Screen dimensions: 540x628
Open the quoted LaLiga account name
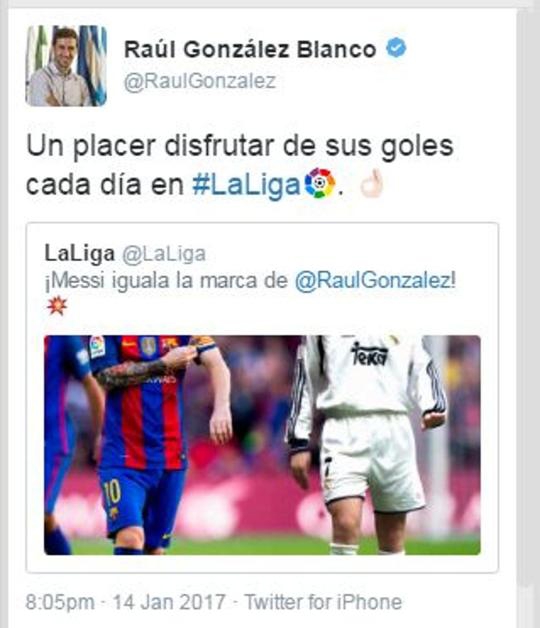[79, 254]
